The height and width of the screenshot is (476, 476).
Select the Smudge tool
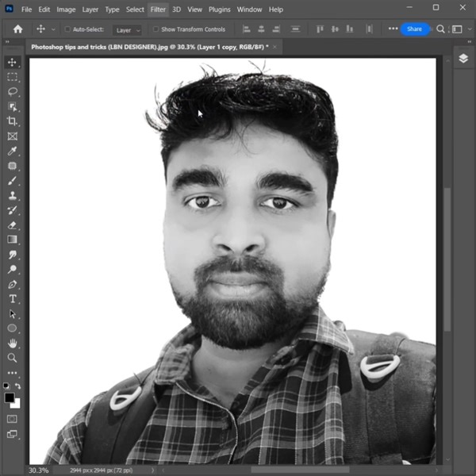point(12,255)
